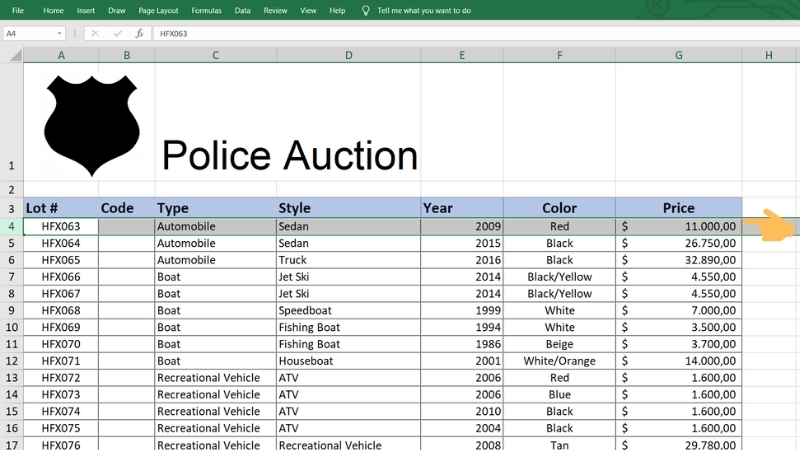Viewport: 800px width, 450px height.
Task: Click the Police Auction title cell
Action: pos(289,155)
